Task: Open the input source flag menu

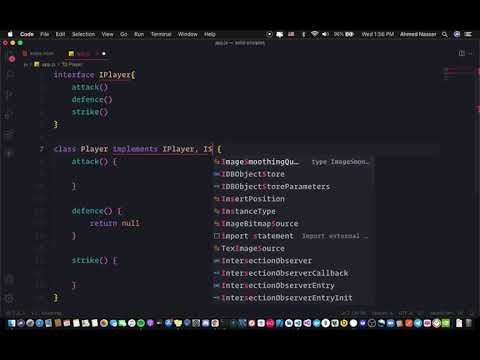Action: coord(291,34)
